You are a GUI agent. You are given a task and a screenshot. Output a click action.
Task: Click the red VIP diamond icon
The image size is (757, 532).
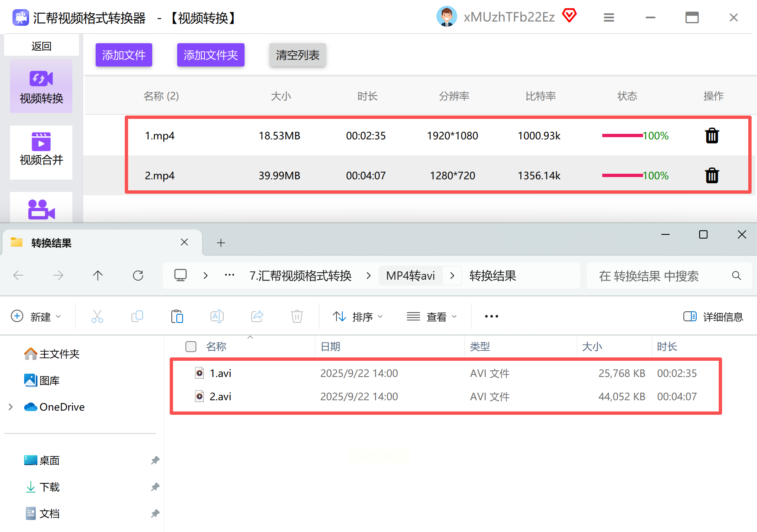coord(569,16)
